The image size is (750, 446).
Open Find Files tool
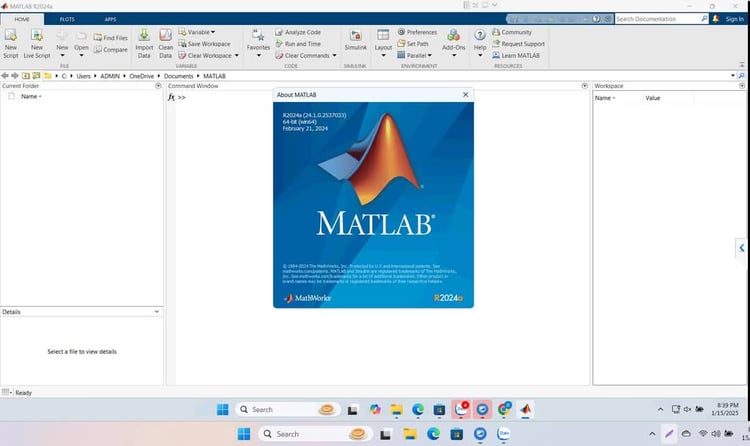[x=111, y=37]
